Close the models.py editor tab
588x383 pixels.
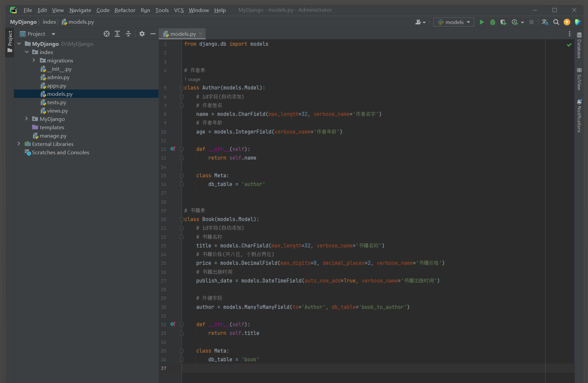click(x=201, y=34)
